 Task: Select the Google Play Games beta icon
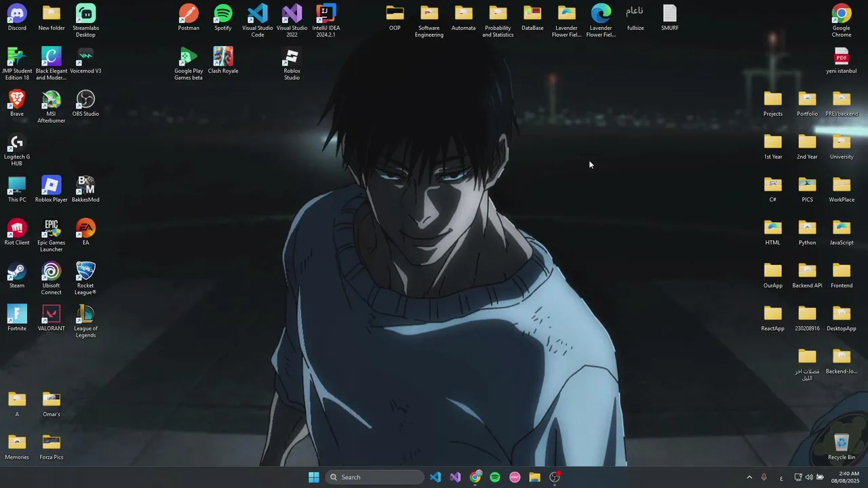[x=189, y=64]
